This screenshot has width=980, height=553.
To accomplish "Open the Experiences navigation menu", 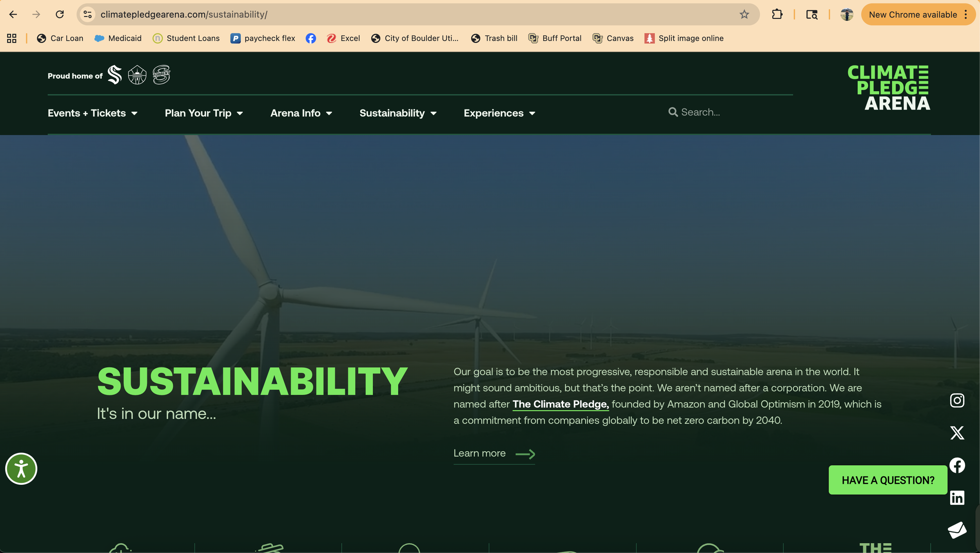I will click(499, 113).
